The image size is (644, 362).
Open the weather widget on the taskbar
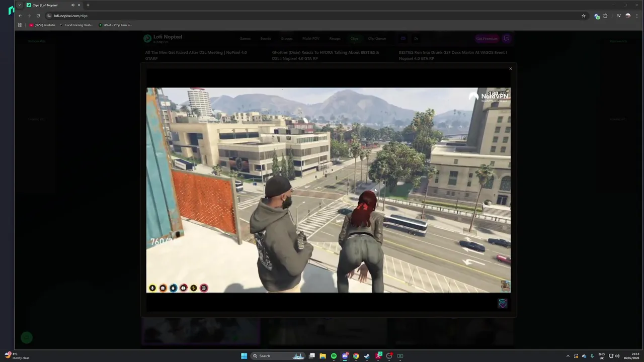(17, 356)
